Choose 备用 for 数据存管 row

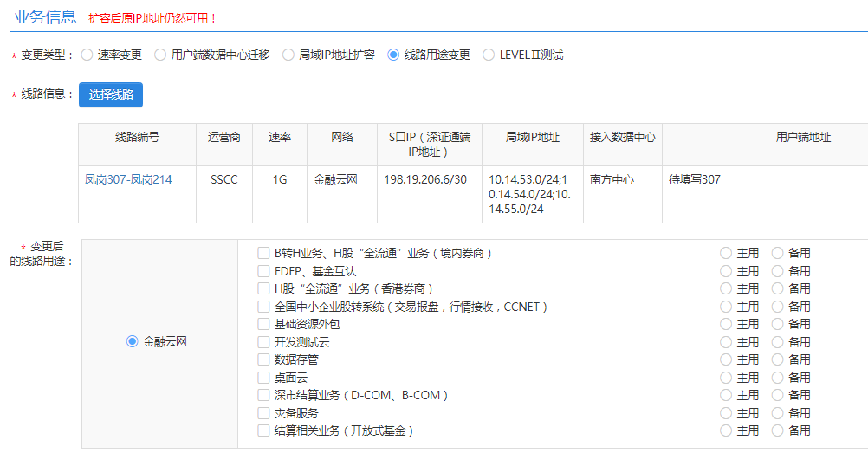778,359
